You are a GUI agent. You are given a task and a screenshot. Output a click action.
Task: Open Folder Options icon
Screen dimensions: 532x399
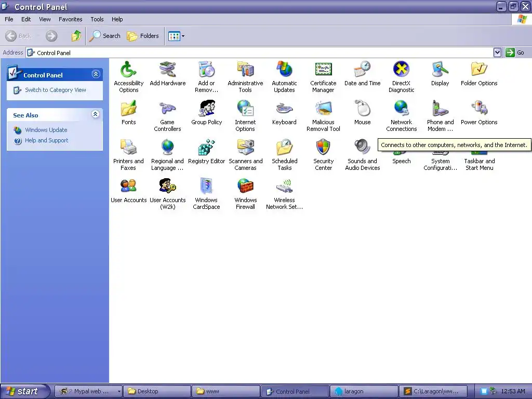pos(479,70)
